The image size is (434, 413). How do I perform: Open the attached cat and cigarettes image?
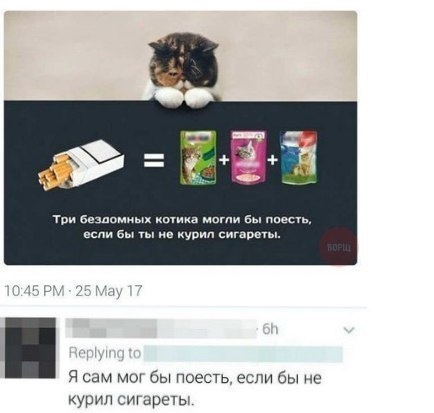[x=180, y=138]
